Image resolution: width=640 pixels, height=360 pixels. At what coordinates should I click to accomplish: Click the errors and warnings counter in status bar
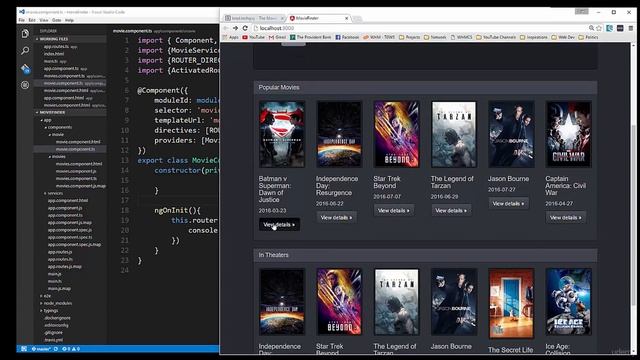click(x=71, y=349)
